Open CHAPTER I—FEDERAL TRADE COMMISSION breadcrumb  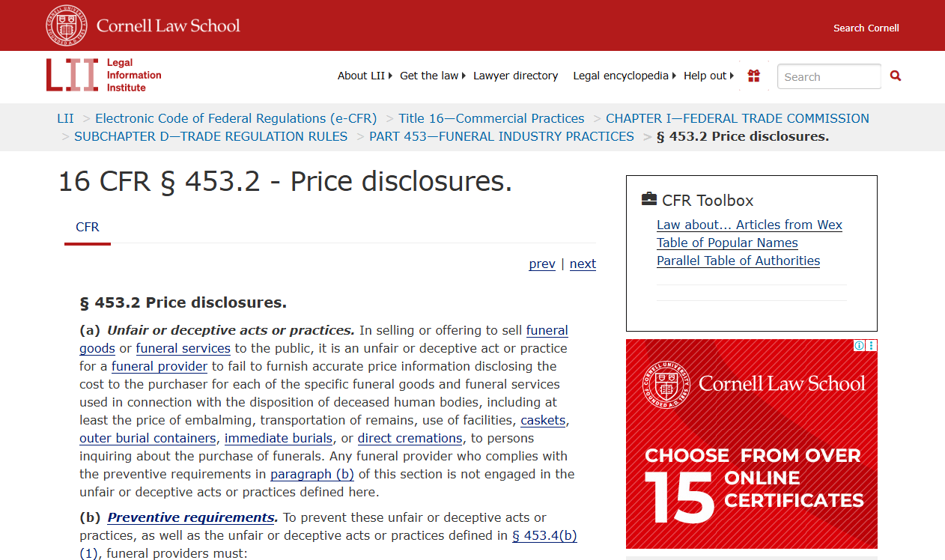click(738, 118)
